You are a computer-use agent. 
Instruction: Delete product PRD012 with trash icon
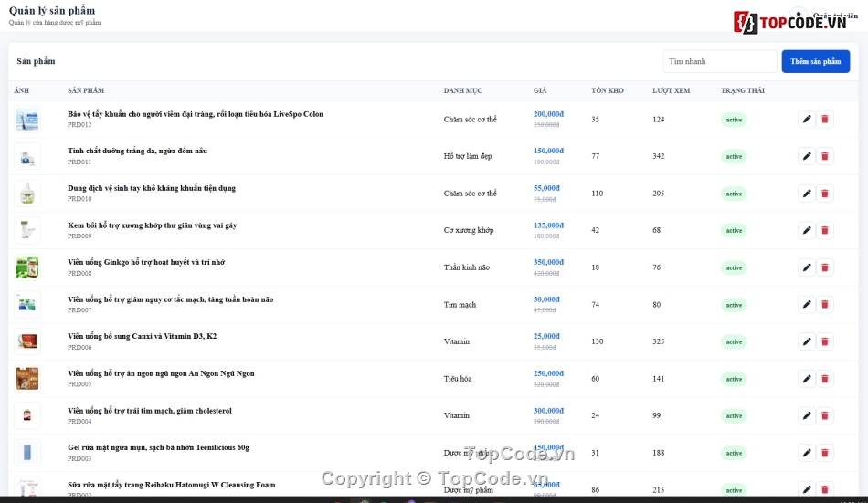pos(825,119)
